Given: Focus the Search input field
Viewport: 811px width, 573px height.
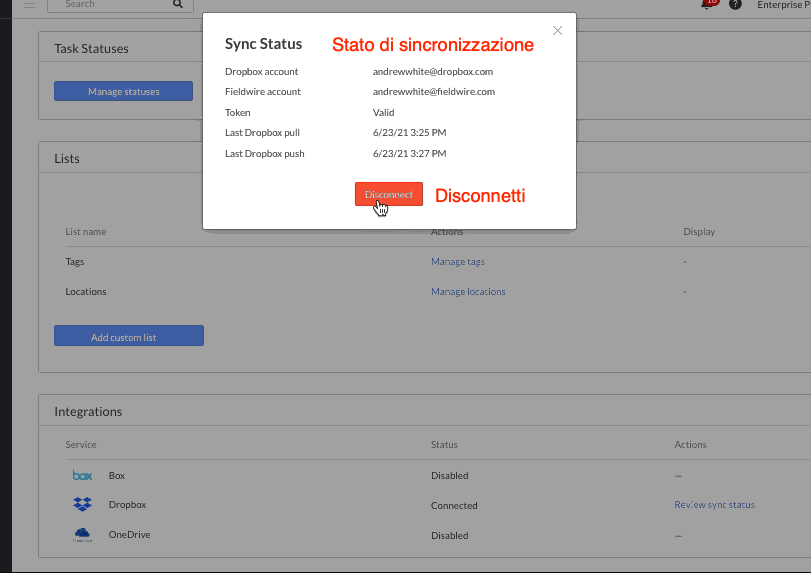Looking at the screenshot, I should (120, 5).
